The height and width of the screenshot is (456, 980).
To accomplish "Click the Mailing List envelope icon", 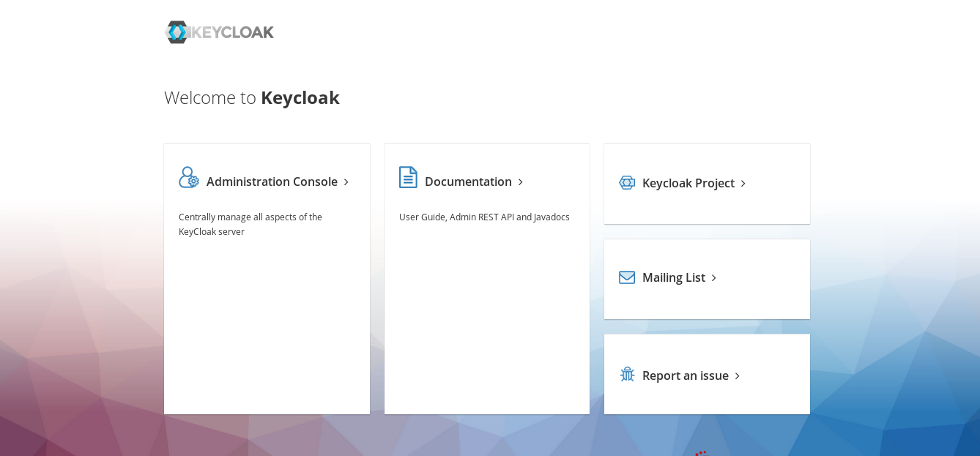I will coord(627,277).
